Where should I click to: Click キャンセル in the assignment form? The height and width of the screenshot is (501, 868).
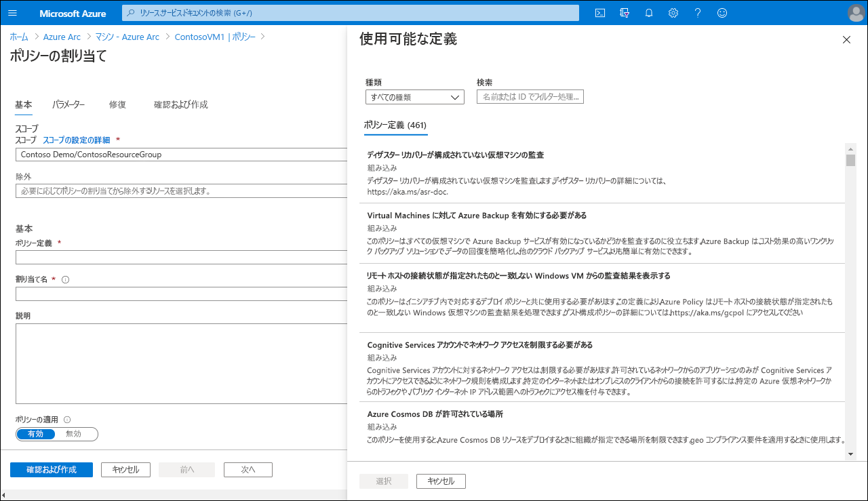125,470
